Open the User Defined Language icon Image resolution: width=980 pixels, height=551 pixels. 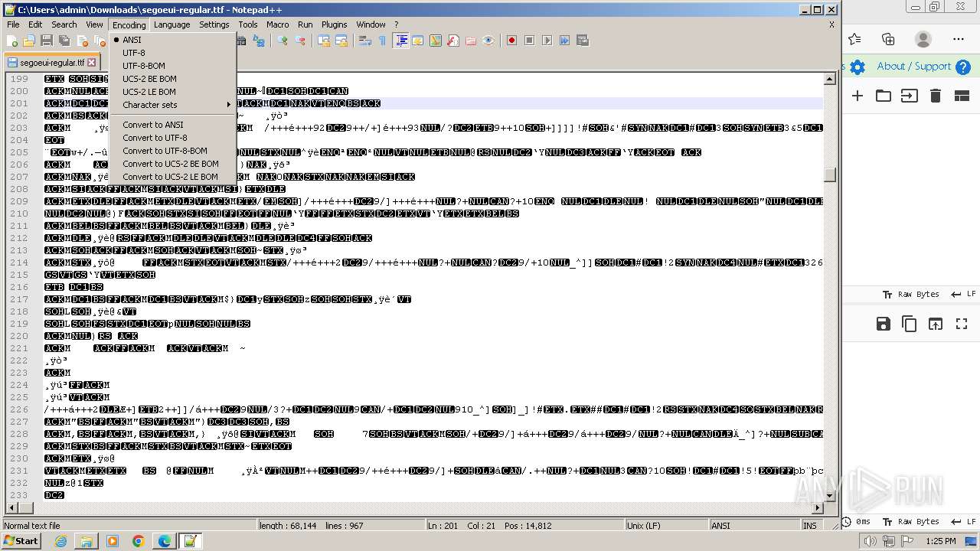pos(418,41)
